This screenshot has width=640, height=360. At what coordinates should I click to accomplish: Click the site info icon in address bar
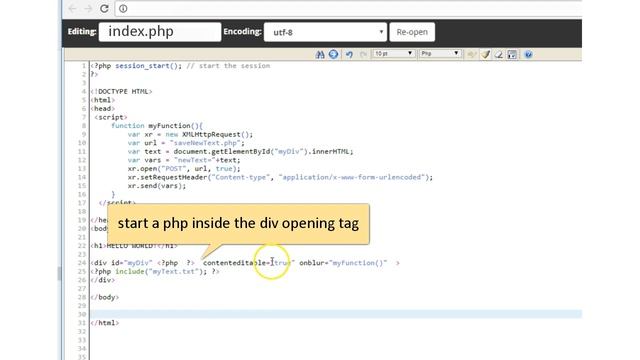(x=123, y=8)
